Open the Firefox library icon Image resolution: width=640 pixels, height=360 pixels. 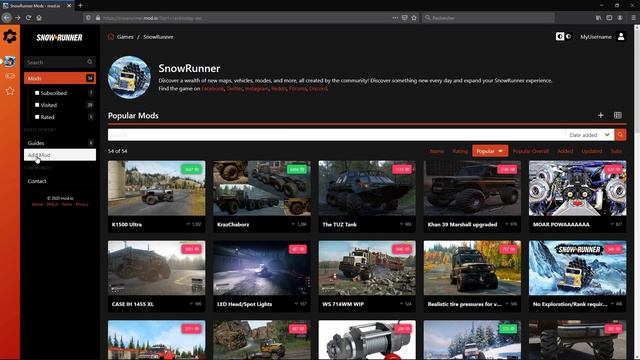coord(598,18)
